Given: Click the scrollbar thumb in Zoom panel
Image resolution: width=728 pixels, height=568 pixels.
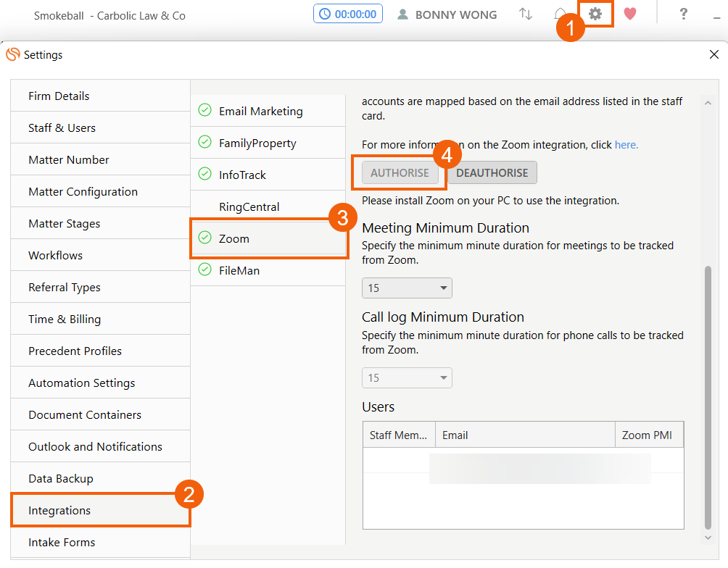Looking at the screenshot, I should pos(708,397).
